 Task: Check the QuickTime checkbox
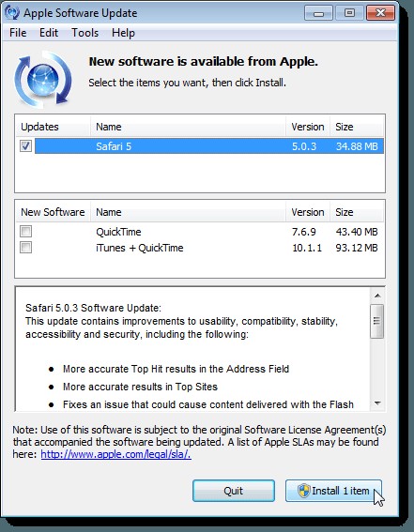[x=25, y=232]
